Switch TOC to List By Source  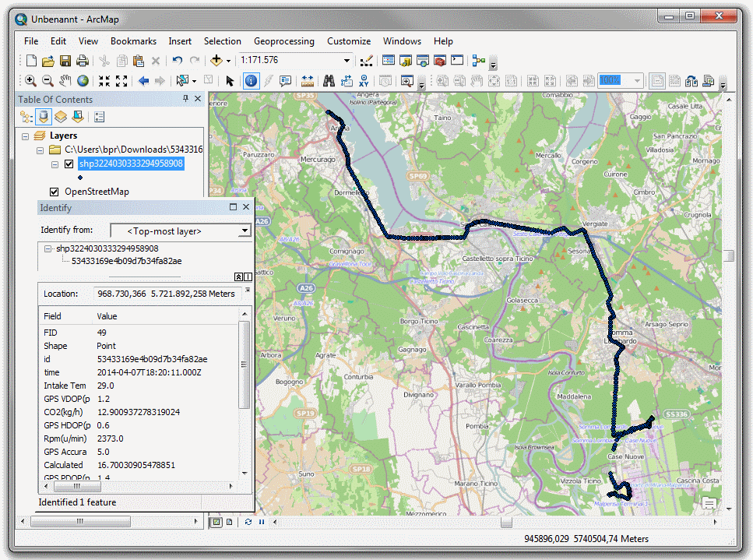pos(44,117)
